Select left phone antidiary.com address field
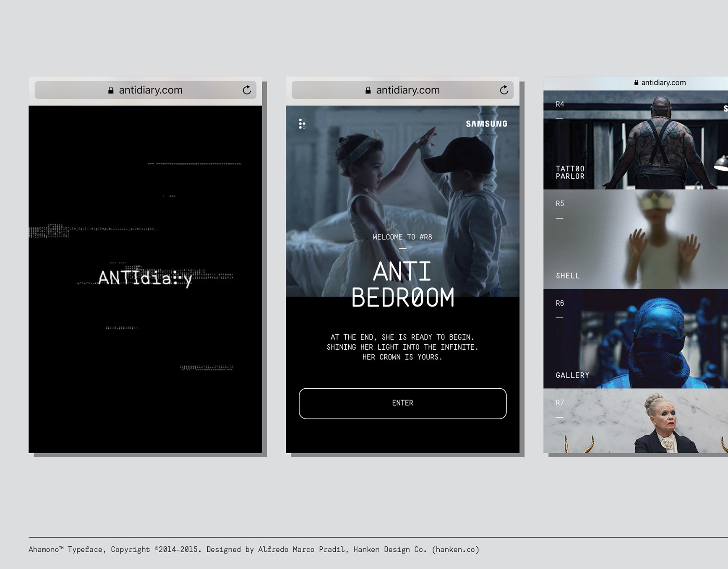 click(145, 90)
